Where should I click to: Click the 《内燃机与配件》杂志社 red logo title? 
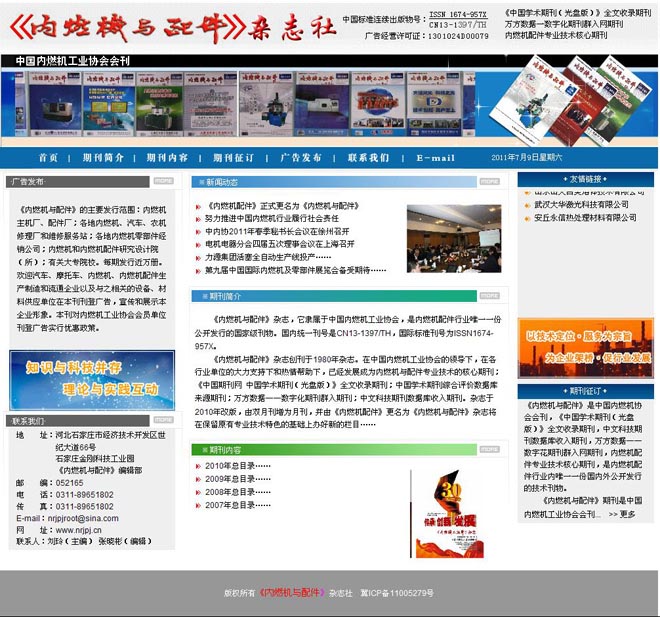(173, 28)
